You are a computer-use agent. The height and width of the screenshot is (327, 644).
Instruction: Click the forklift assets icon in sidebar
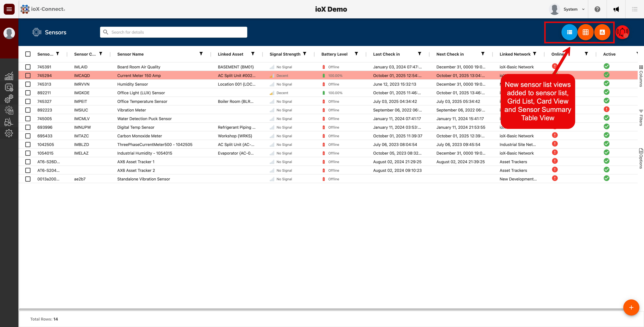point(9,122)
